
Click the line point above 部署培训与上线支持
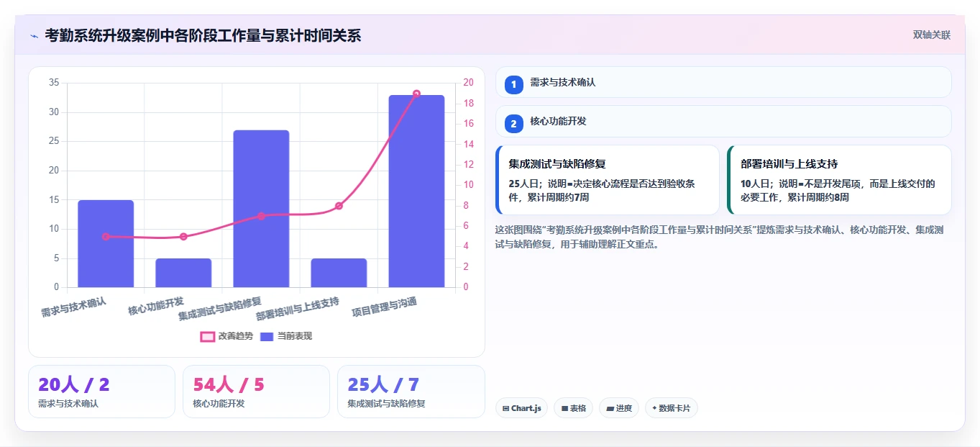pyautogui.click(x=339, y=206)
